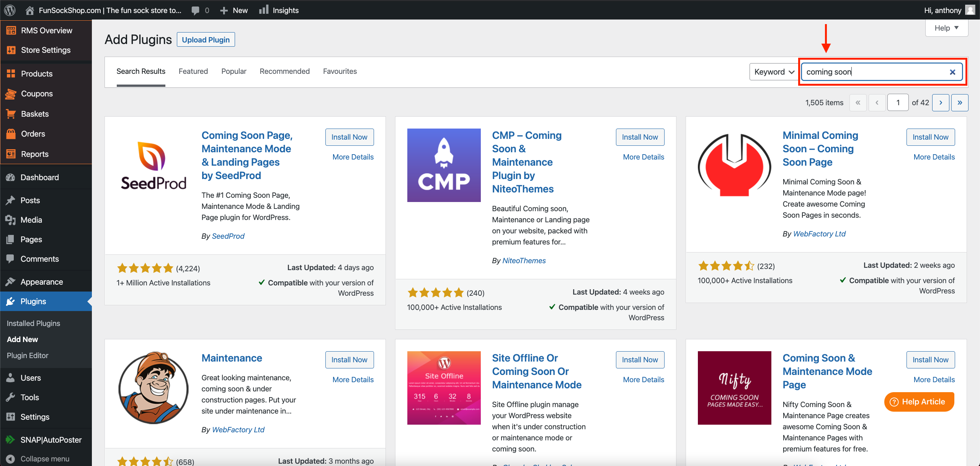Click the Baskets cart icon in sidebar
Screen dimensions: 980x466
click(11, 114)
